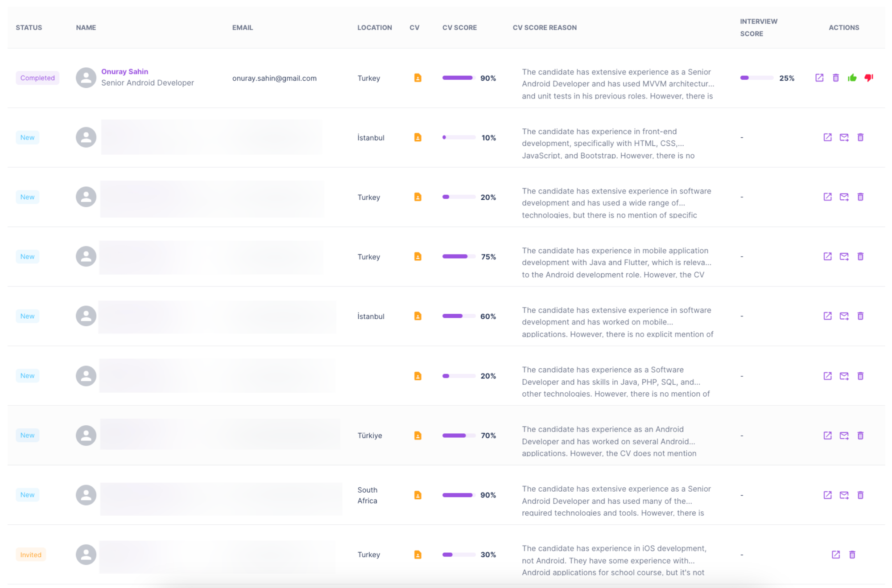892x588 pixels.
Task: Click avatar of the first New candidate
Action: 86,137
